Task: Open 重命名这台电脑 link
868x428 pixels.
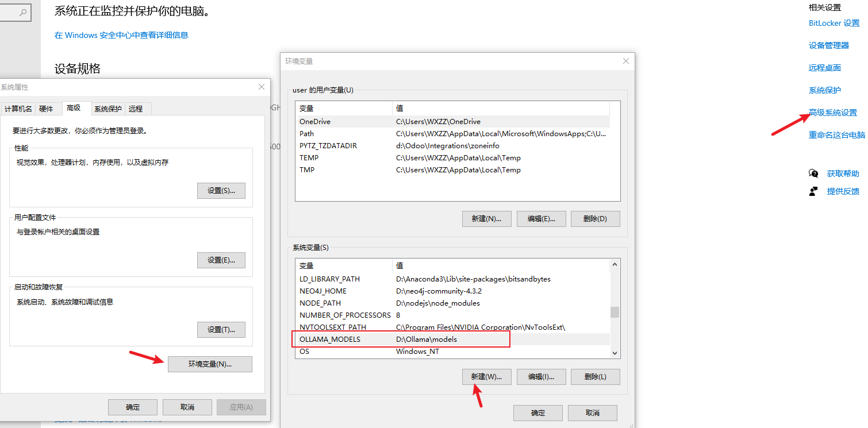Action: pyautogui.click(x=837, y=135)
